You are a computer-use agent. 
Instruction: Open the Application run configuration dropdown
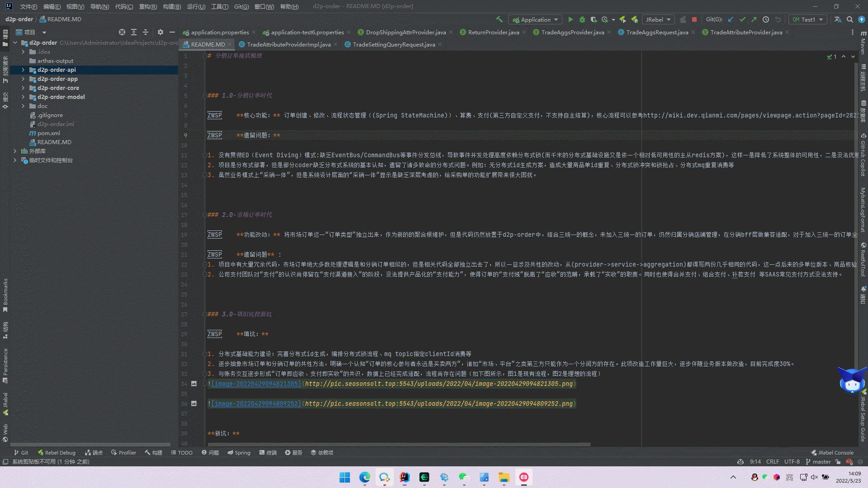536,19
